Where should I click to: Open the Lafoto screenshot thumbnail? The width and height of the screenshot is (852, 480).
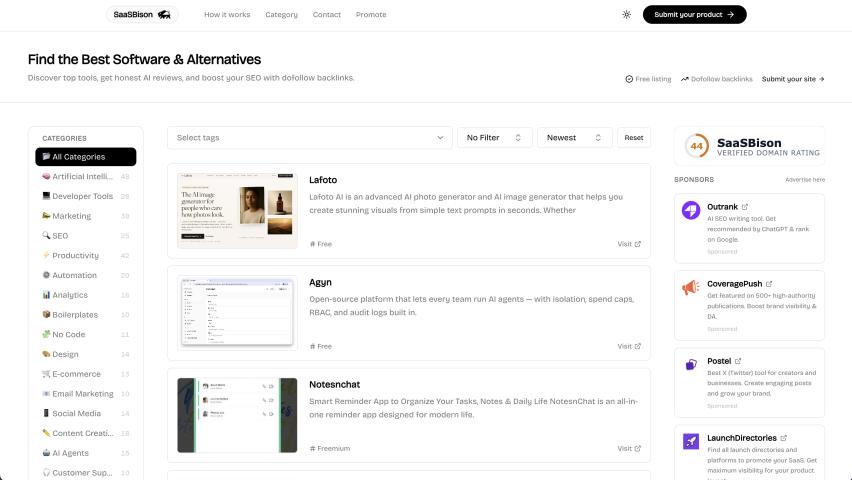237,211
